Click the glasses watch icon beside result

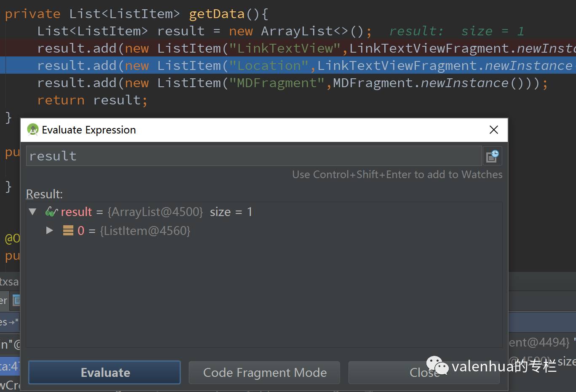click(51, 212)
